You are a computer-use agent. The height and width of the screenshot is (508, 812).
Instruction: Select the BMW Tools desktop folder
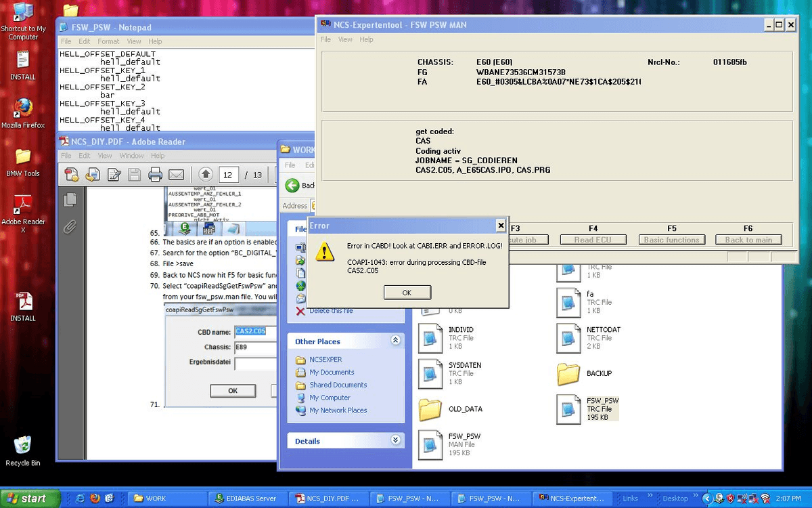click(x=23, y=157)
